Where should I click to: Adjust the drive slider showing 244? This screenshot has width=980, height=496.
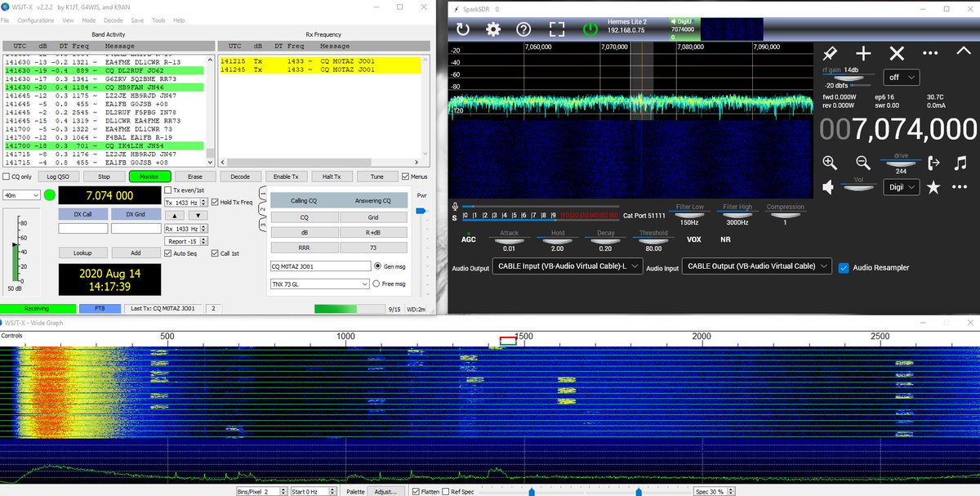[901, 163]
